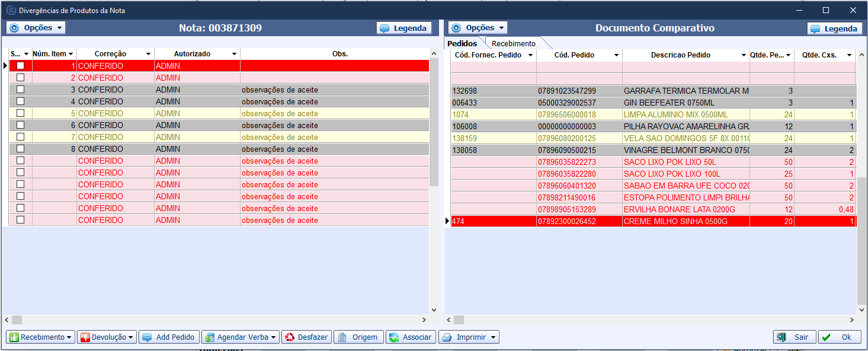The image size is (868, 351).
Task: Click the Sair button
Action: click(795, 337)
